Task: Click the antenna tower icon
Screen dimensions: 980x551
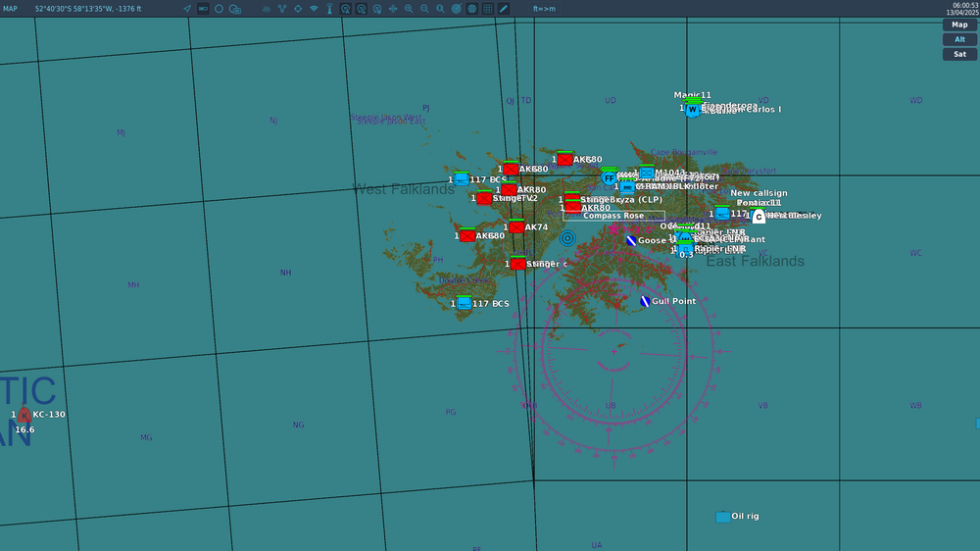Action: coord(329,9)
